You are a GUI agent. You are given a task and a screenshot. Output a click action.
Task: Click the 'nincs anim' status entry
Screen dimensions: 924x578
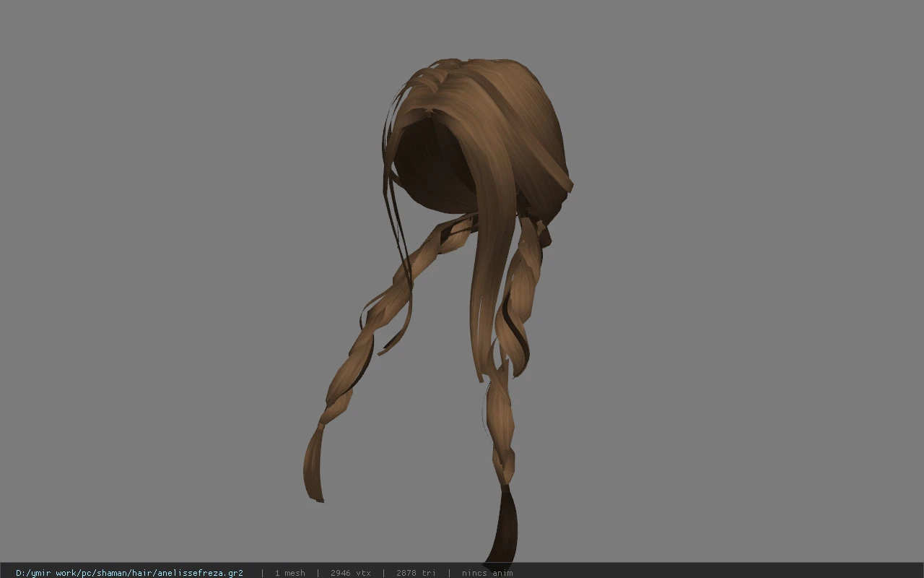[x=487, y=573]
